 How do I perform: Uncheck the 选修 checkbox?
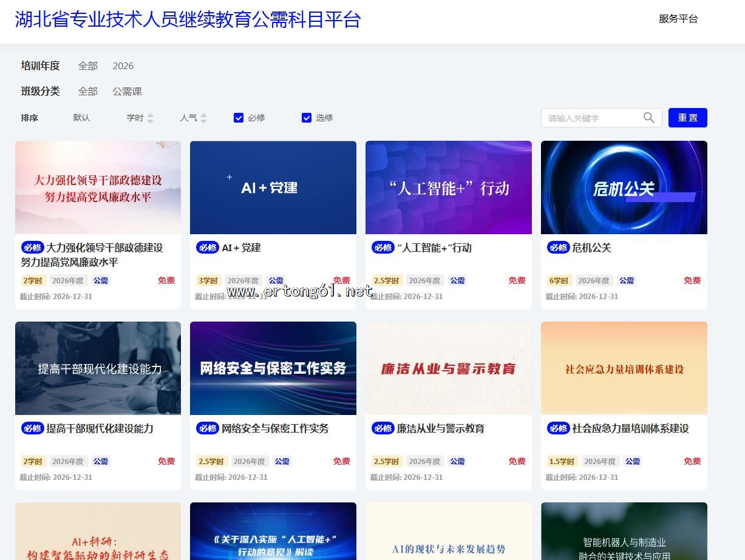pos(307,118)
